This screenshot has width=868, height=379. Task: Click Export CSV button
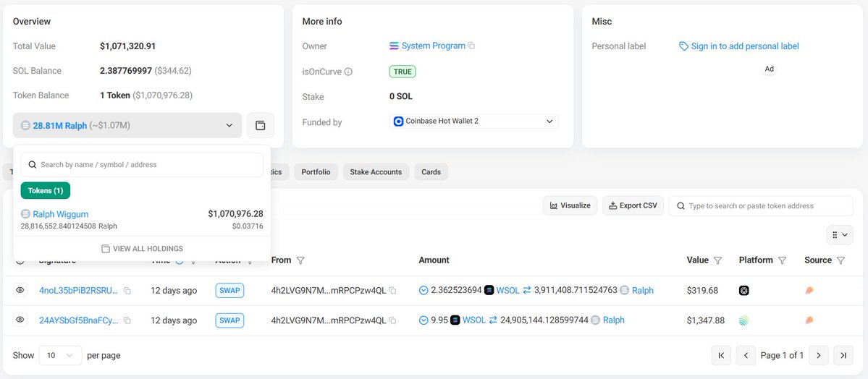pyautogui.click(x=633, y=205)
